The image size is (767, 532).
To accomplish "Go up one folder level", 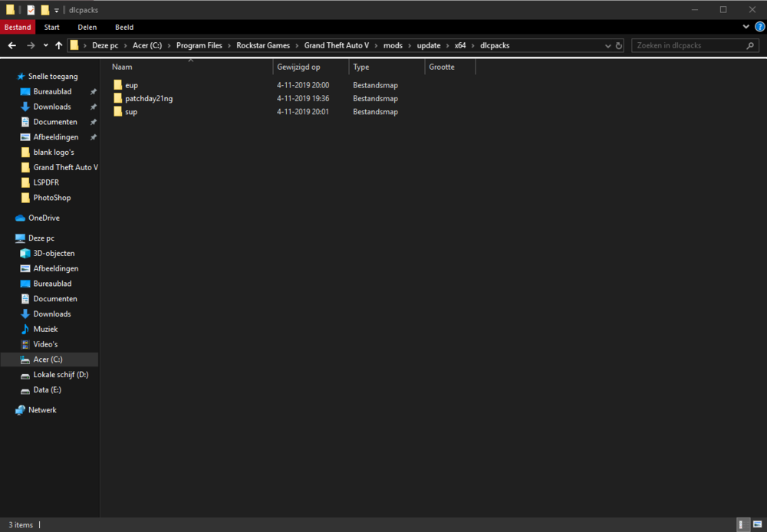I will (59, 45).
